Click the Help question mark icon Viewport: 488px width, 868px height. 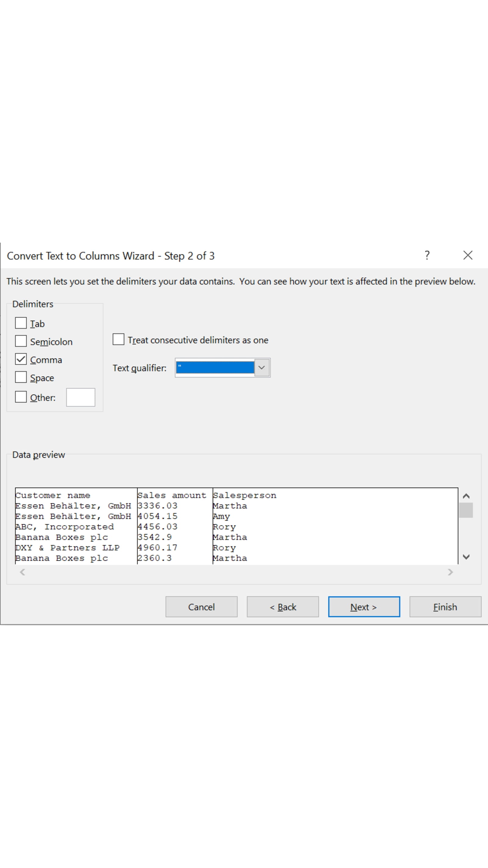[427, 255]
